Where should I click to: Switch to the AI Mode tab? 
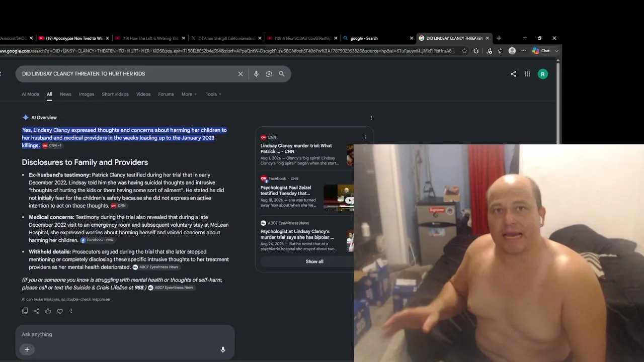[x=30, y=94]
